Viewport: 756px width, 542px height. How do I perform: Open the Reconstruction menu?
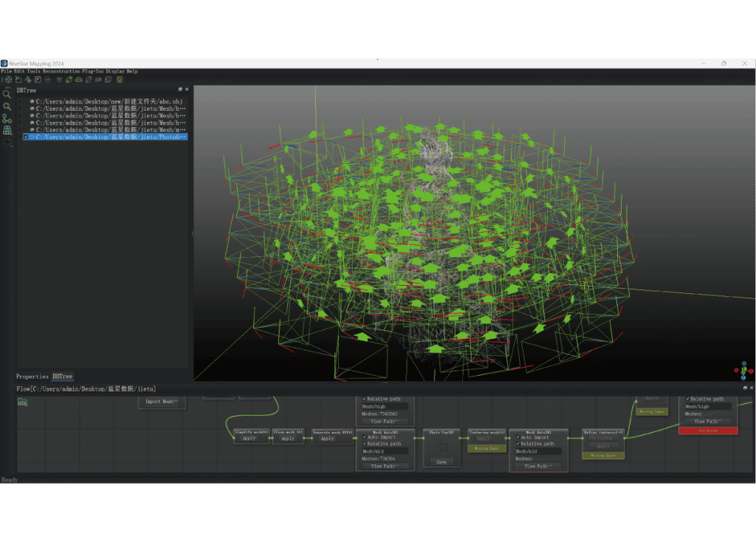61,72
